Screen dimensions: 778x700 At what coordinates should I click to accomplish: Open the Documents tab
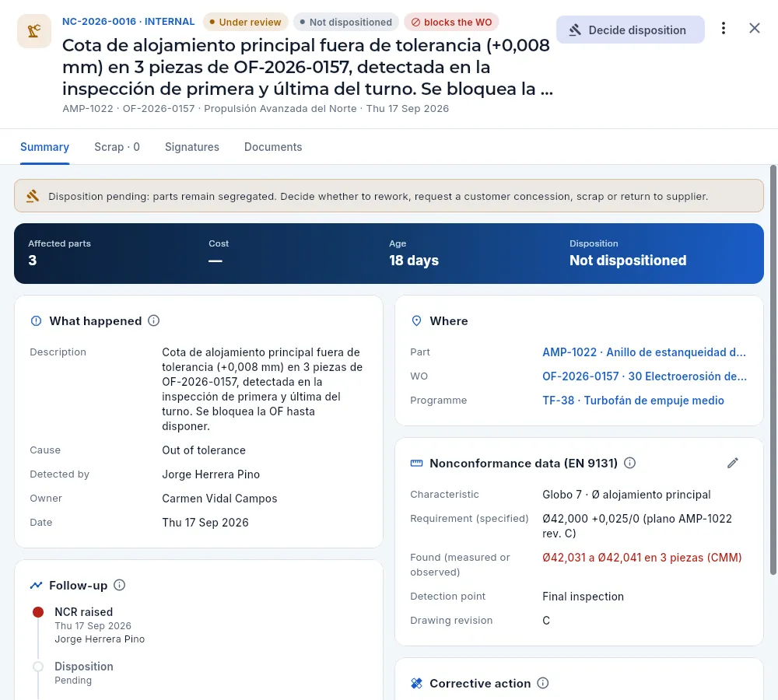point(273,147)
